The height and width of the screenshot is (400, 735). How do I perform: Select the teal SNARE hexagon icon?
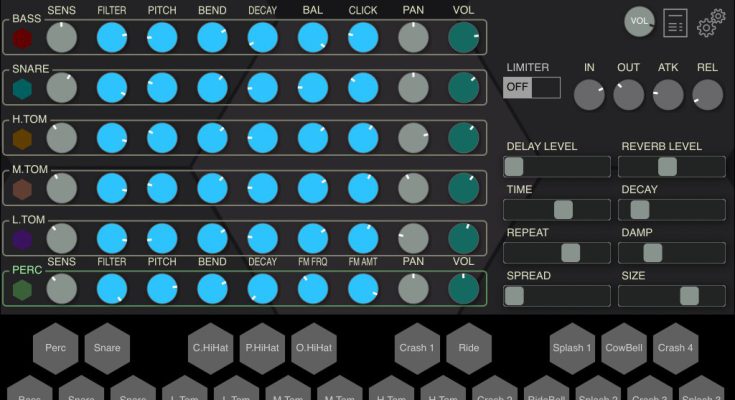point(22,88)
